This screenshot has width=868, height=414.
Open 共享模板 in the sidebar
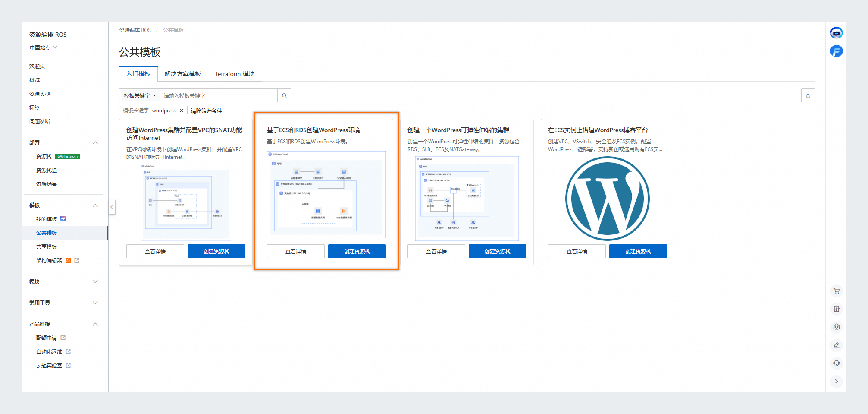pyautogui.click(x=47, y=247)
